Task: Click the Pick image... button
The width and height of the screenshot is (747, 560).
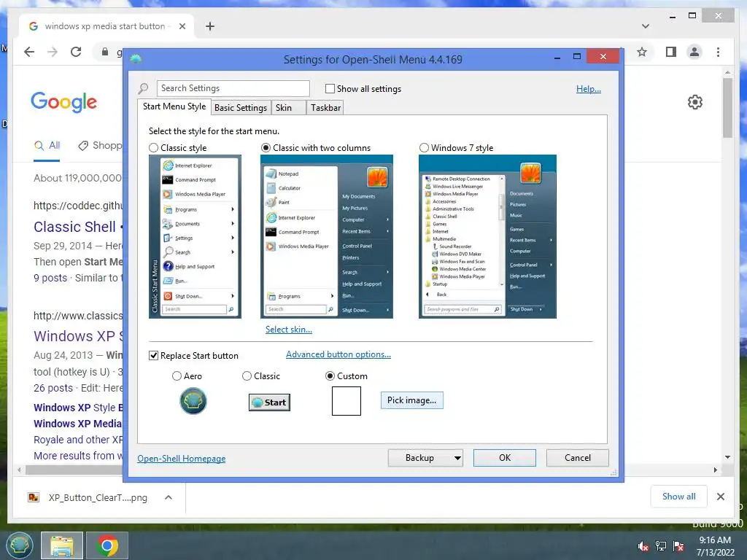Action: (x=411, y=400)
